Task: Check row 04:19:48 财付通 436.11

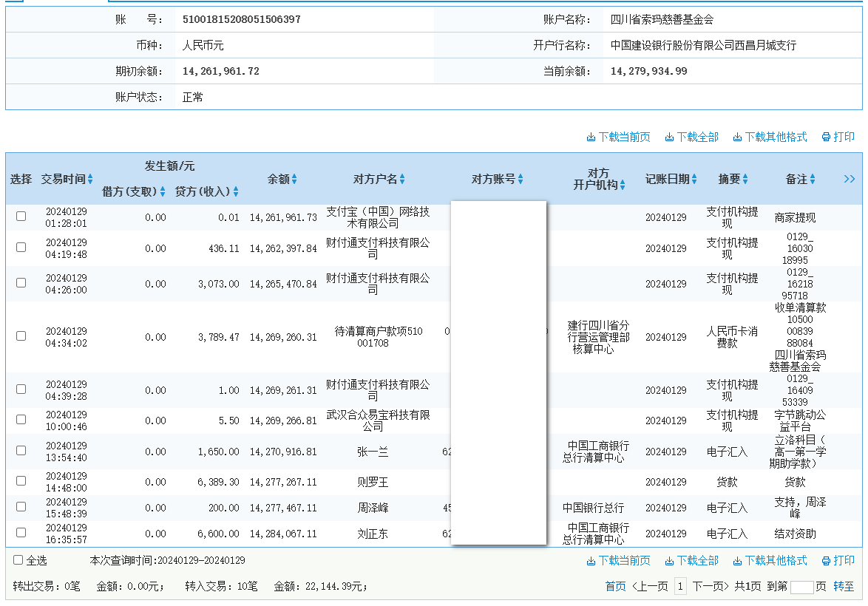Action: (21, 248)
